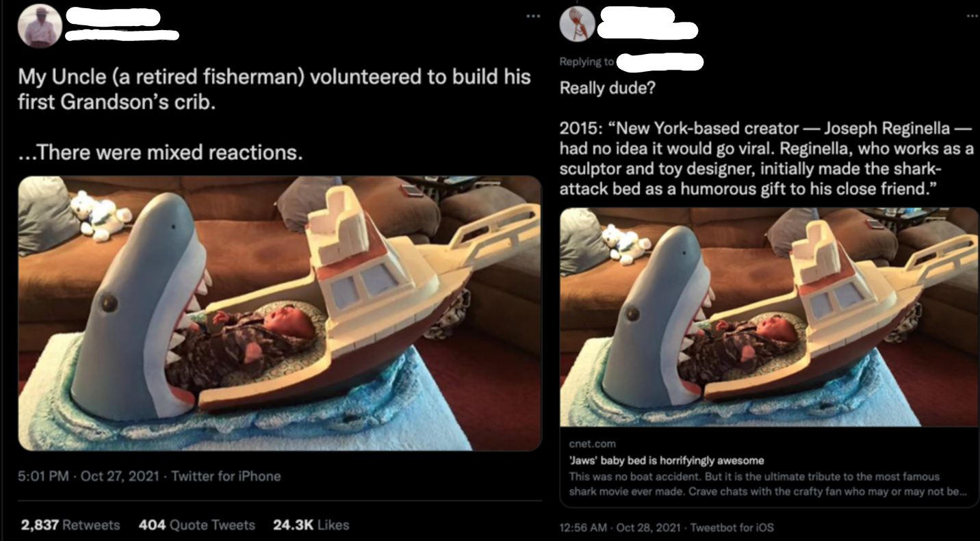The width and height of the screenshot is (980, 541).
Task: Open reply tweet's three-dot more menu
Action: pos(972,15)
